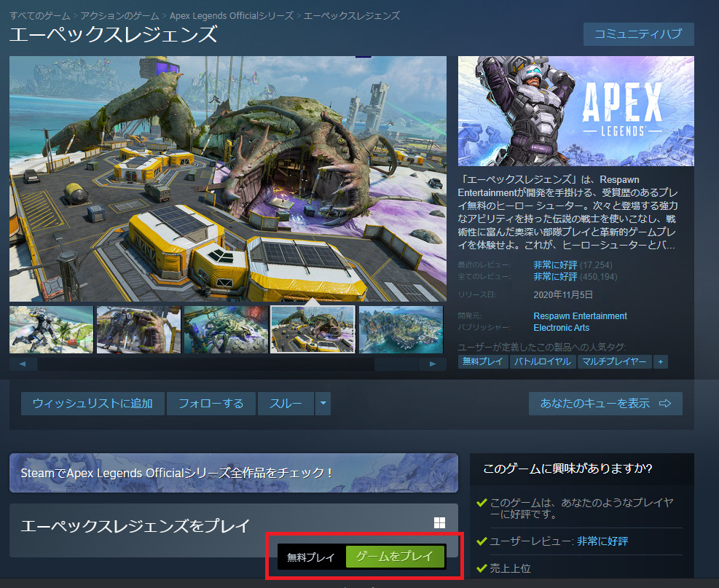Select the skydiving character thumbnail
Image resolution: width=719 pixels, height=588 pixels.
51,330
